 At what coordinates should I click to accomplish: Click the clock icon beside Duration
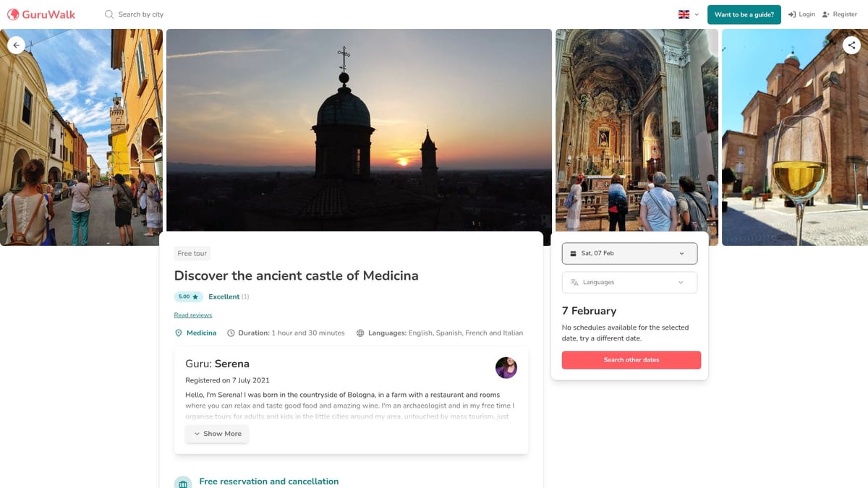pyautogui.click(x=230, y=333)
